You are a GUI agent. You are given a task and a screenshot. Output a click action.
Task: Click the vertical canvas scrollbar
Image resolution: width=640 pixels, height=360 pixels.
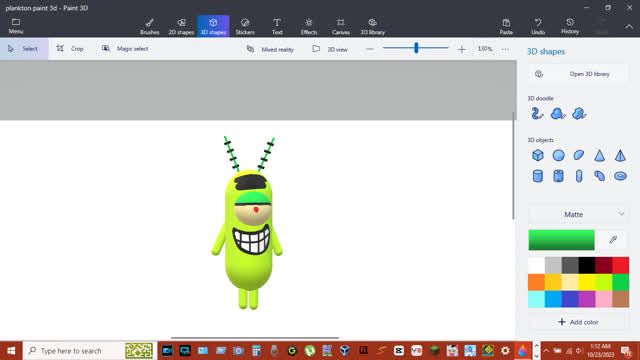pyautogui.click(x=513, y=166)
